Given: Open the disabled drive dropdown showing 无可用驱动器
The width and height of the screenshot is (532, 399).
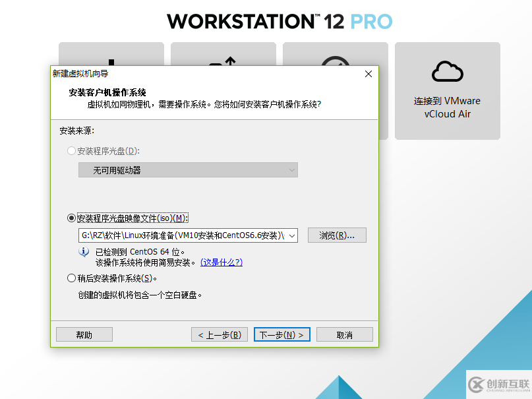Looking at the screenshot, I should pos(188,170).
